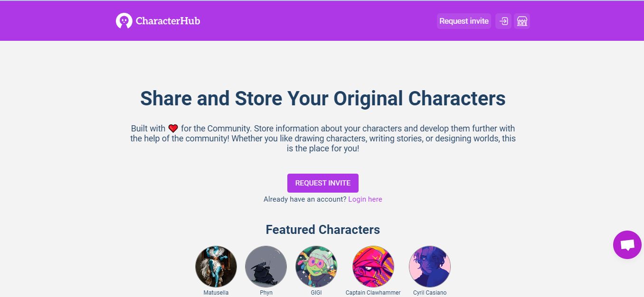
Task: Click the GIGI name label
Action: pos(316,292)
